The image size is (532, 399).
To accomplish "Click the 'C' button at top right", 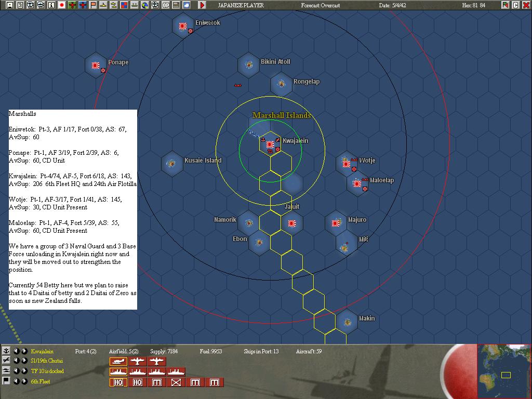I will coord(516,5).
